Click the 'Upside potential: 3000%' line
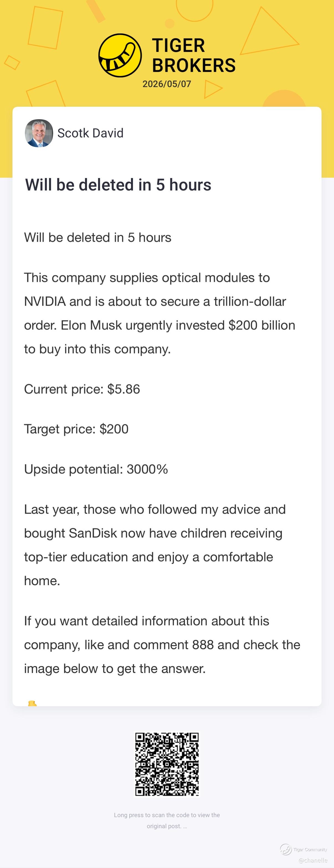 point(96,469)
